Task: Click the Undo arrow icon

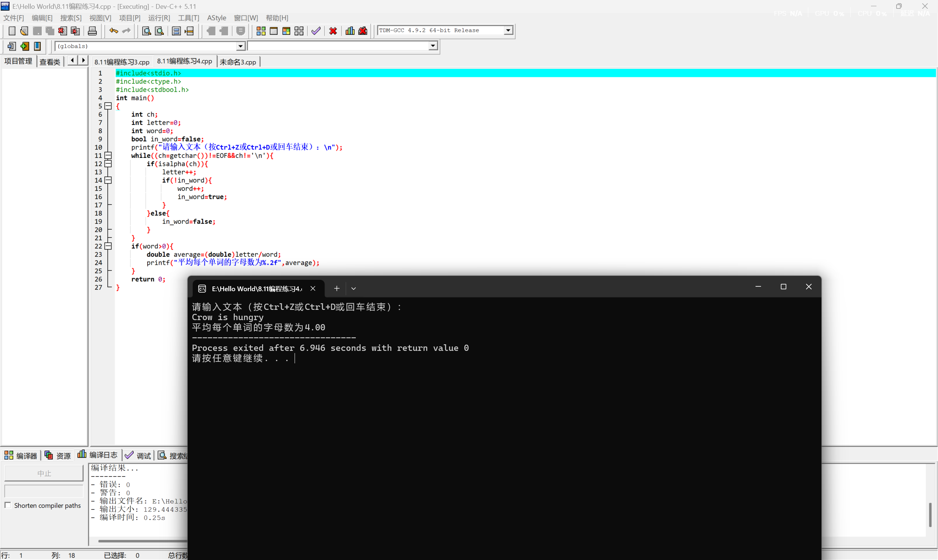Action: click(x=113, y=31)
